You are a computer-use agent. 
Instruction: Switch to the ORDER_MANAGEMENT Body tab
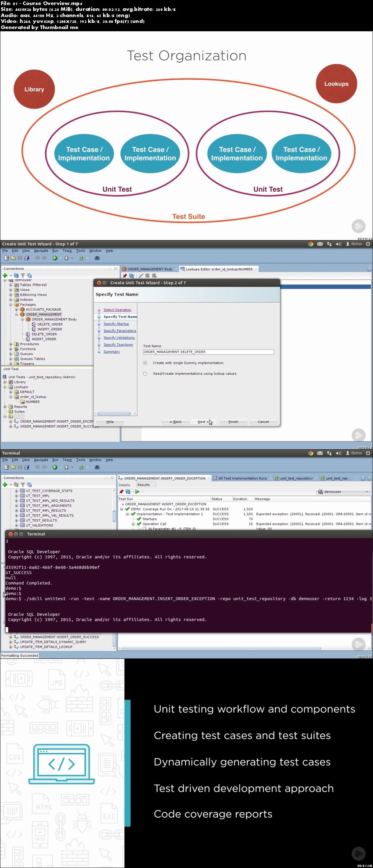click(150, 269)
